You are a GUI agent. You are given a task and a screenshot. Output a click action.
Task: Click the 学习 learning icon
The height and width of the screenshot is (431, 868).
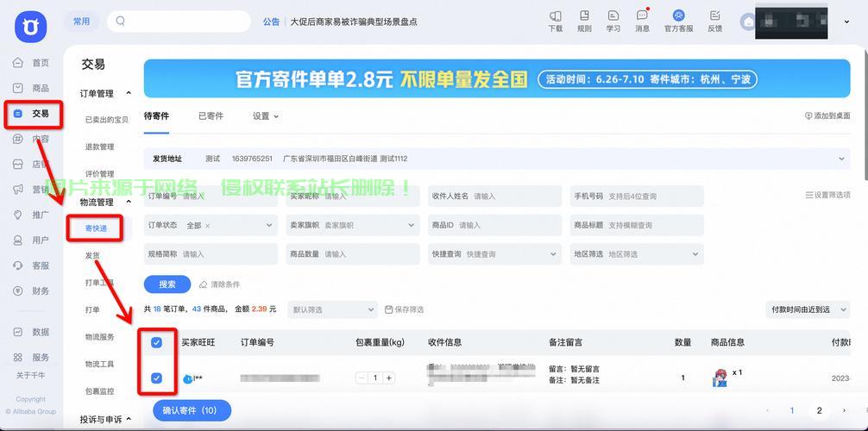pos(613,21)
